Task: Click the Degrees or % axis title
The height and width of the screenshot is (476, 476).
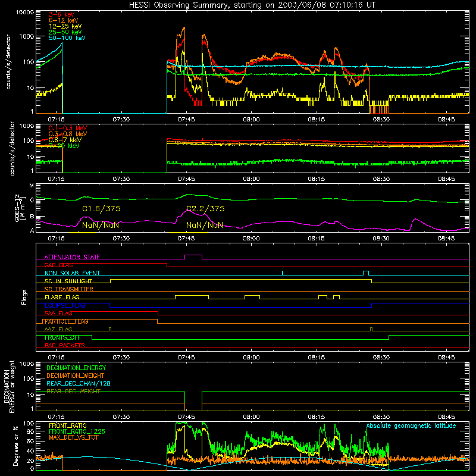Action: tap(15, 446)
